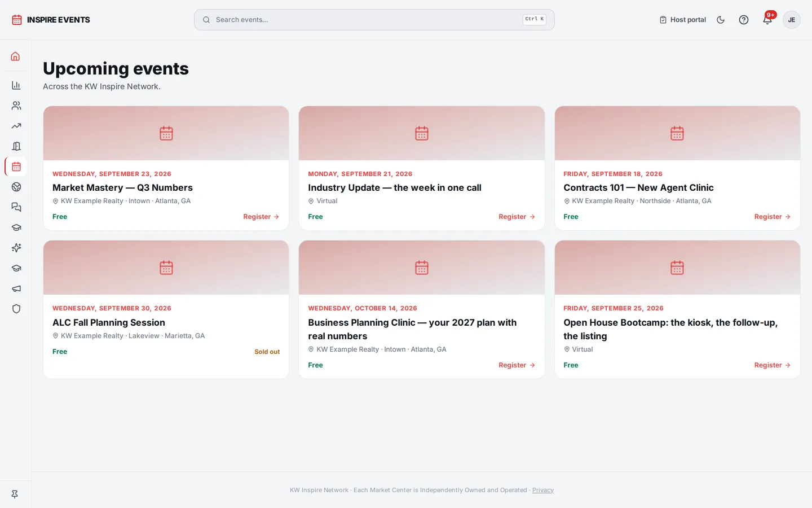Viewport: 812px width, 508px height.
Task: Click Register on Industry Update card
Action: pos(517,217)
